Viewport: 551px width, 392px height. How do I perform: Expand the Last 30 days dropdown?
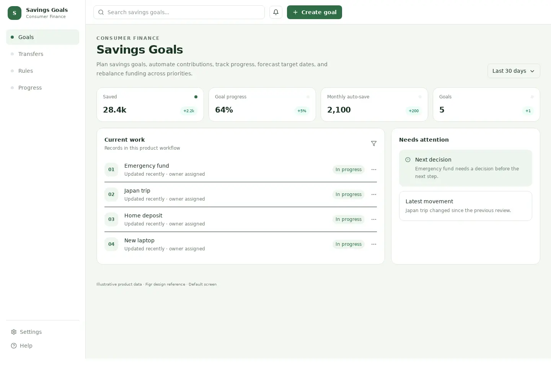point(514,71)
